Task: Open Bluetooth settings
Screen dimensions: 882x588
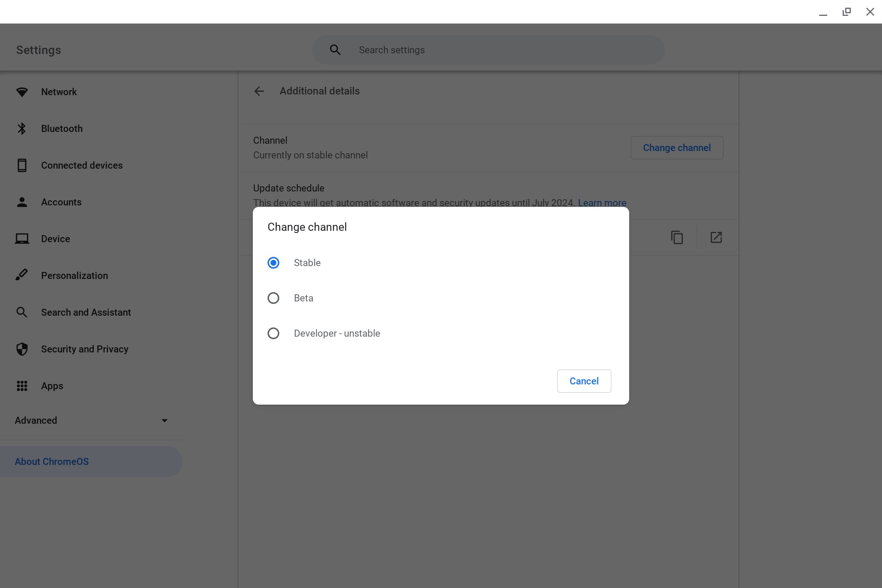Action: click(62, 129)
